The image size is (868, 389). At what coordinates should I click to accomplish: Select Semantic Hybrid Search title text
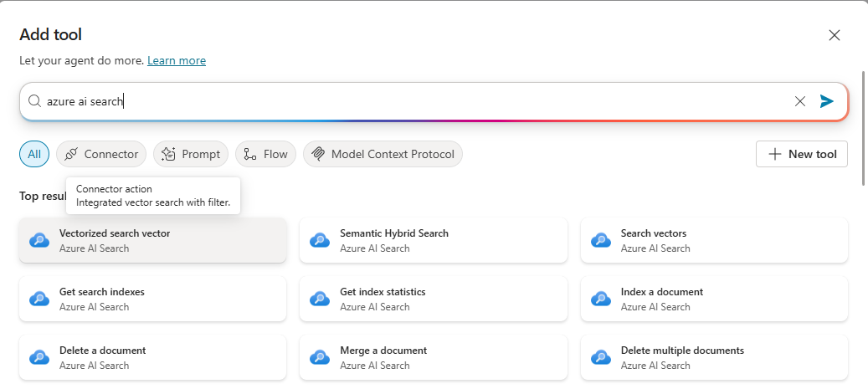[394, 233]
